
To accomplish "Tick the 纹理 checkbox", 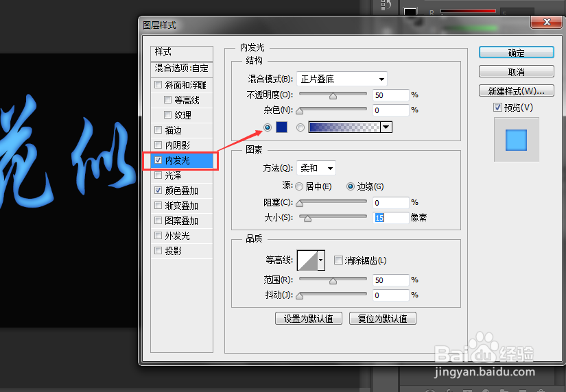I will point(167,114).
